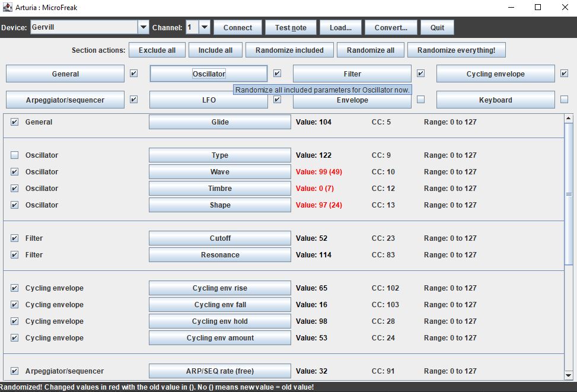Screen dimensions: 577x392
Task: Click Exclude all section action
Action: coord(157,50)
